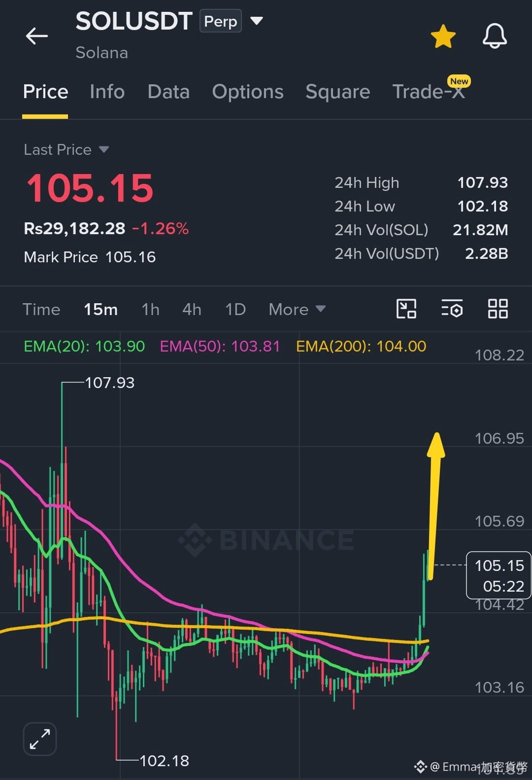Open price alerts bell icon
532x780 pixels.
(495, 36)
